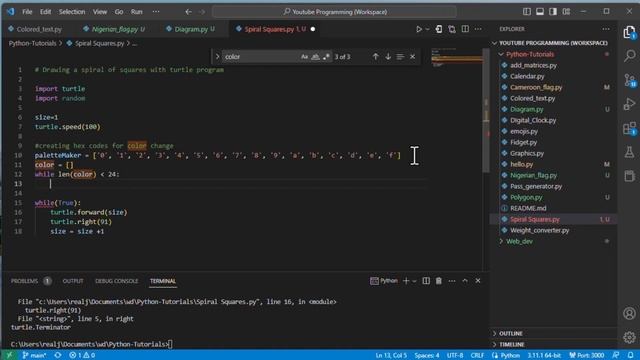Screen dimensions: 640x360
Task: Click the command center search bar
Action: 334,12
